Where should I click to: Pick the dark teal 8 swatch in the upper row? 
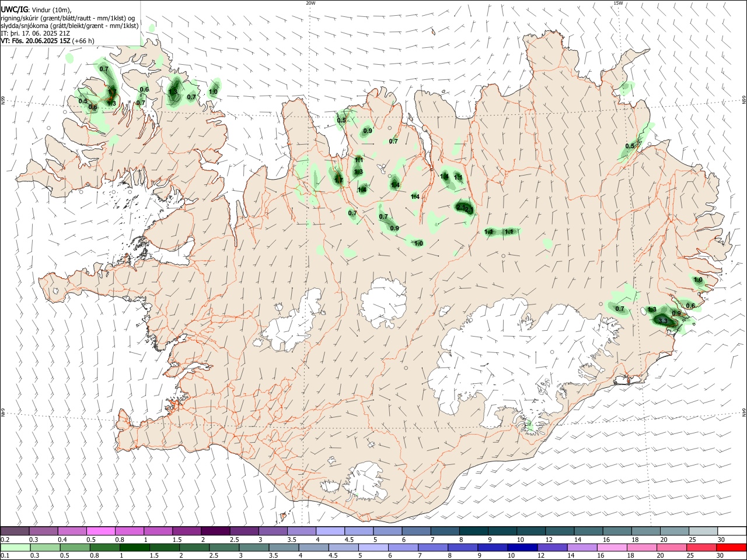coord(474,531)
